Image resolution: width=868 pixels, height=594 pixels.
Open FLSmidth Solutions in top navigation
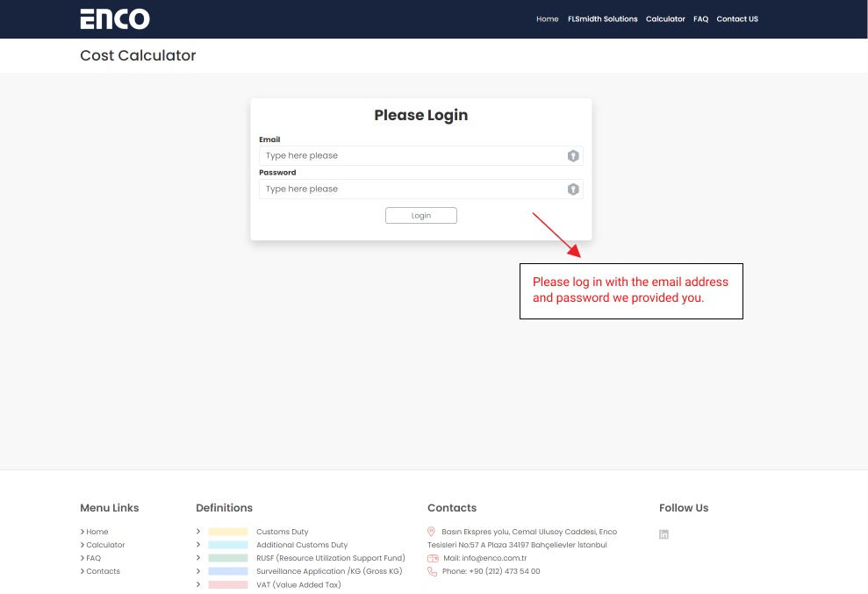point(602,19)
